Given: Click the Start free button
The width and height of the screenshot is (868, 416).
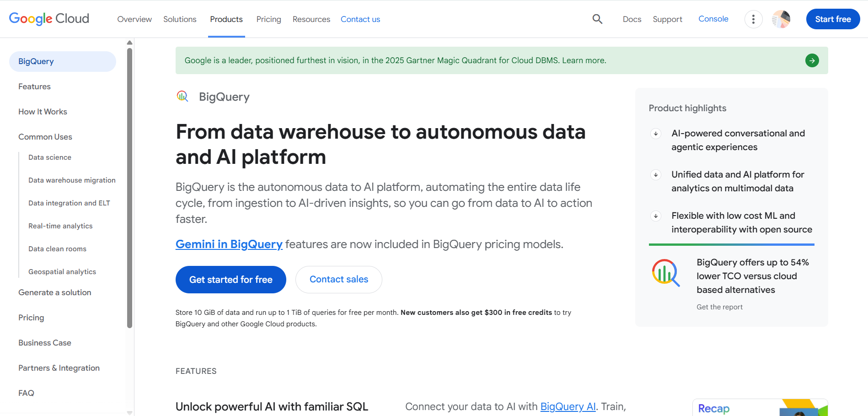Looking at the screenshot, I should pos(833,19).
